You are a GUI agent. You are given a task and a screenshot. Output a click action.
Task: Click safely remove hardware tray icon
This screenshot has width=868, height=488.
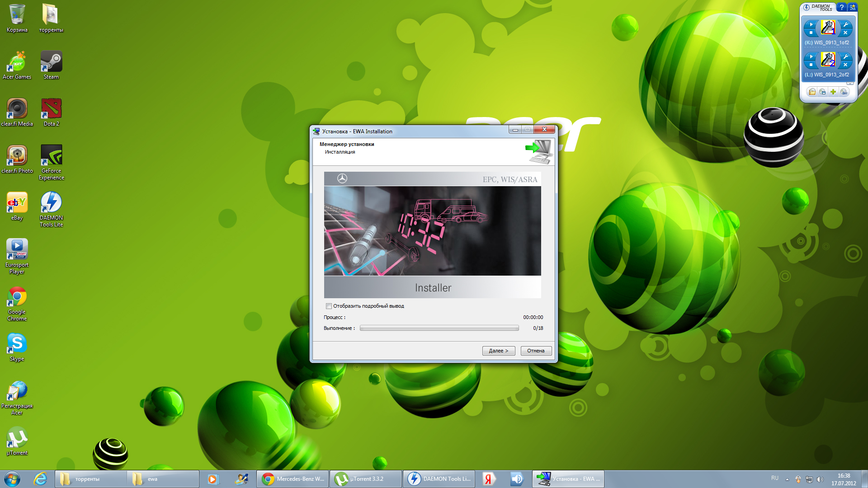(798, 479)
